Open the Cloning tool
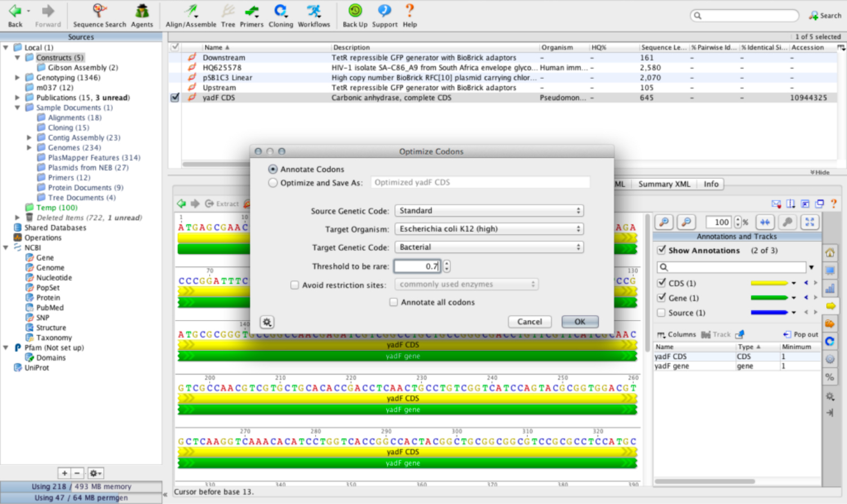 pos(281,15)
